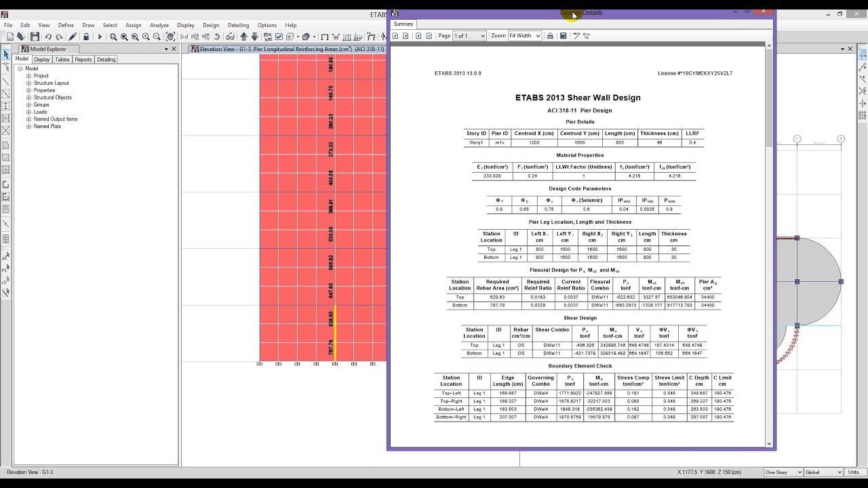Screen dimensions: 868x488
Task: Click the Redo arrow icon
Action: (59, 37)
